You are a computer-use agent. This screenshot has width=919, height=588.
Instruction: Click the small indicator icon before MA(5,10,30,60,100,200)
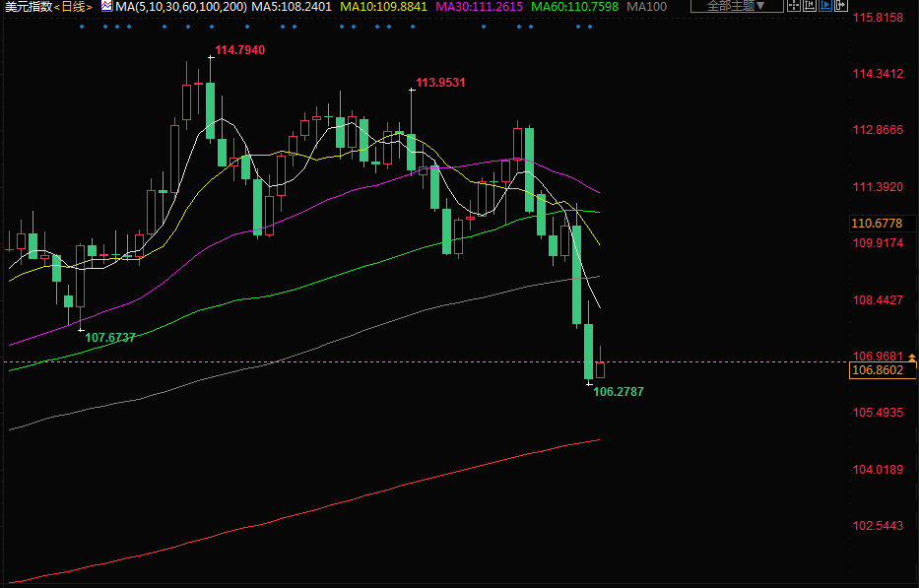pyautogui.click(x=105, y=6)
